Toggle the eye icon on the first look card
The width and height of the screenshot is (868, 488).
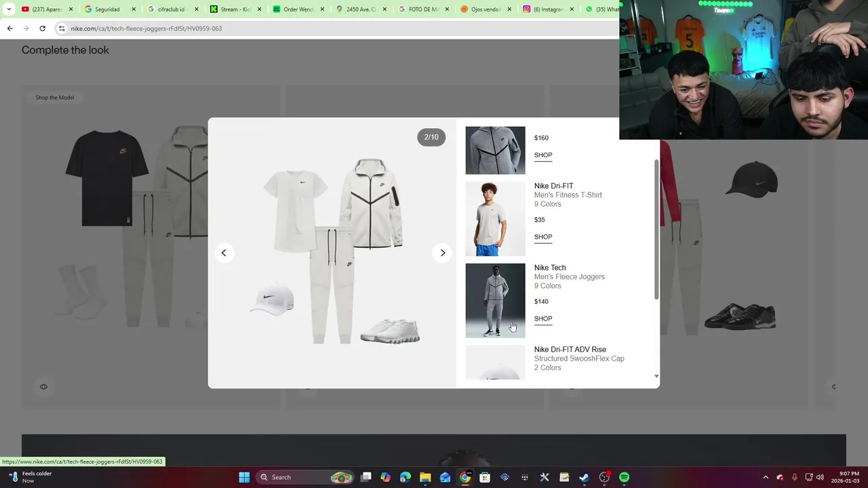(x=43, y=387)
